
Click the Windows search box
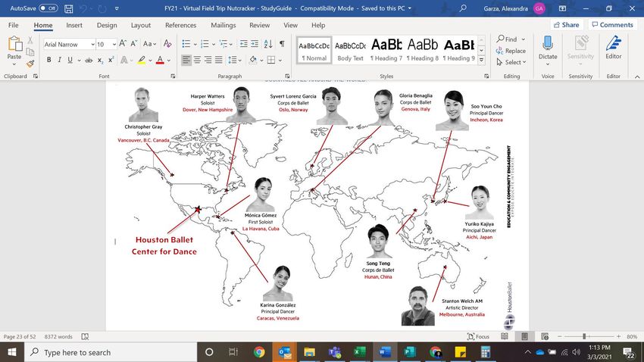111,352
